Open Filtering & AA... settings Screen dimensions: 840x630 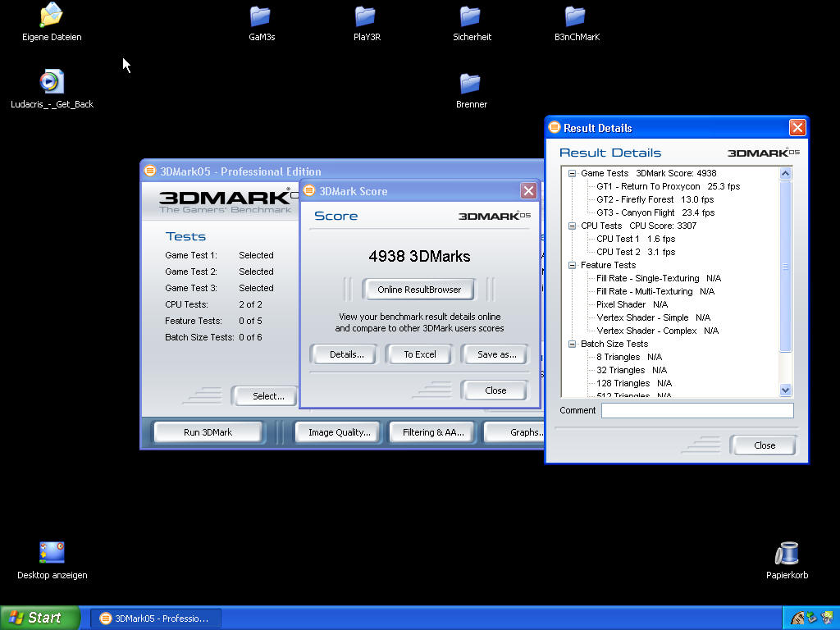click(x=433, y=432)
